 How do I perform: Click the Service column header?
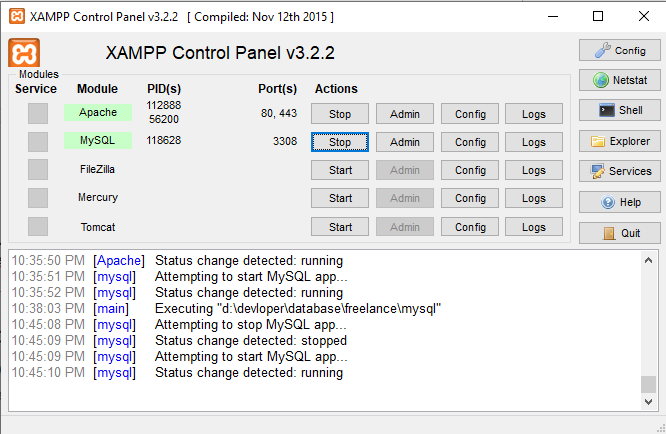[x=36, y=89]
